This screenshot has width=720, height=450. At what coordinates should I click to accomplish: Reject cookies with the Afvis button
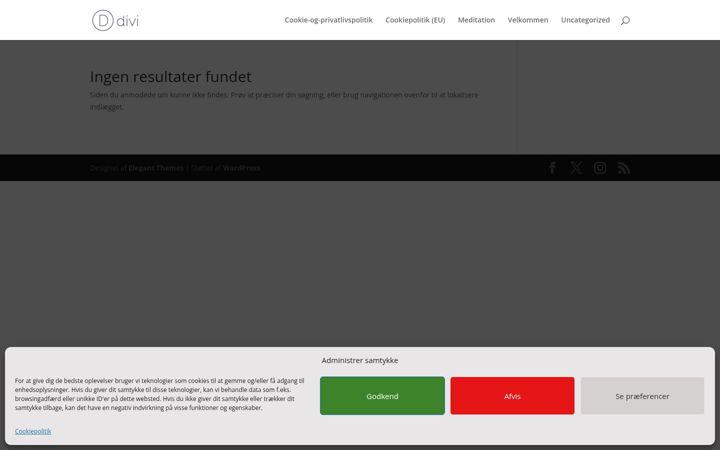click(x=512, y=396)
